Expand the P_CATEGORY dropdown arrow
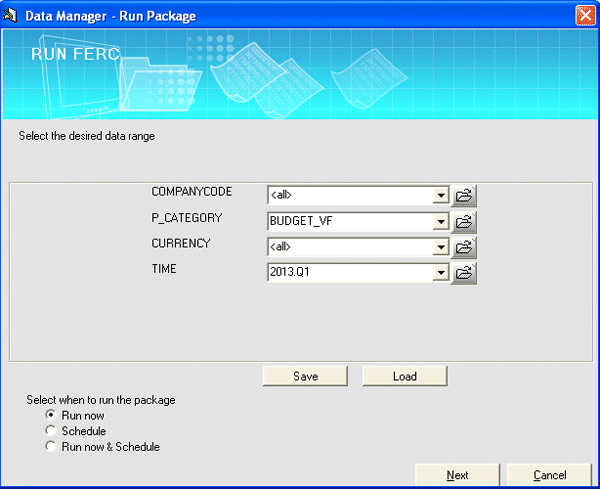The height and width of the screenshot is (489, 600). pyautogui.click(x=441, y=222)
